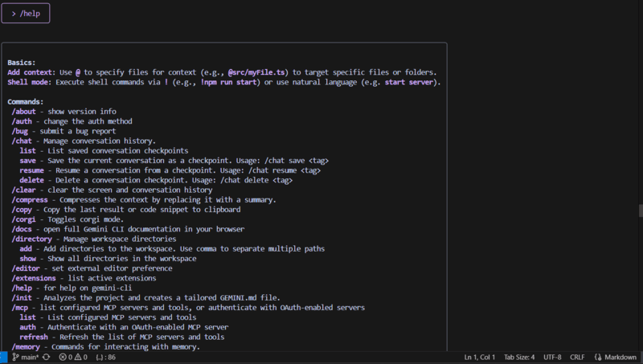643x364 pixels.
Task: Open the Tab Size: 4 indentation picker
Action: tap(518, 357)
